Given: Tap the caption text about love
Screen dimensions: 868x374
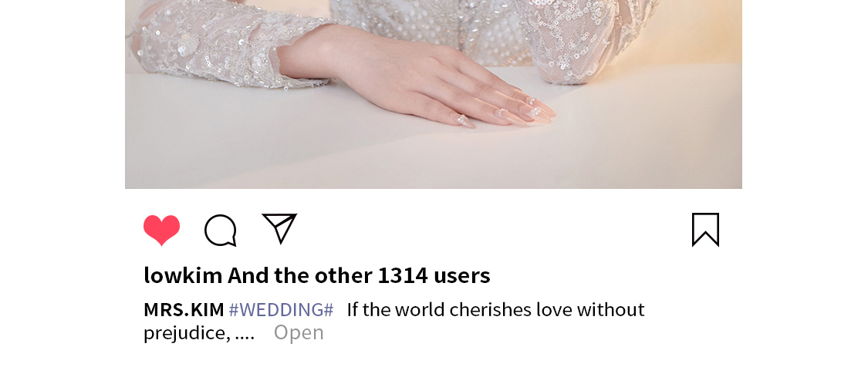Looking at the screenshot, I should point(495,310).
